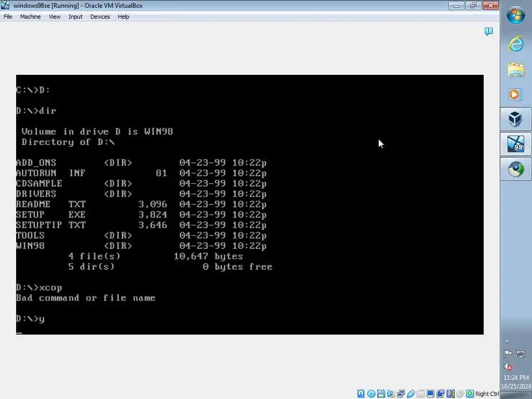Open the Devices menu
Image resolution: width=532 pixels, height=399 pixels.
(x=100, y=17)
